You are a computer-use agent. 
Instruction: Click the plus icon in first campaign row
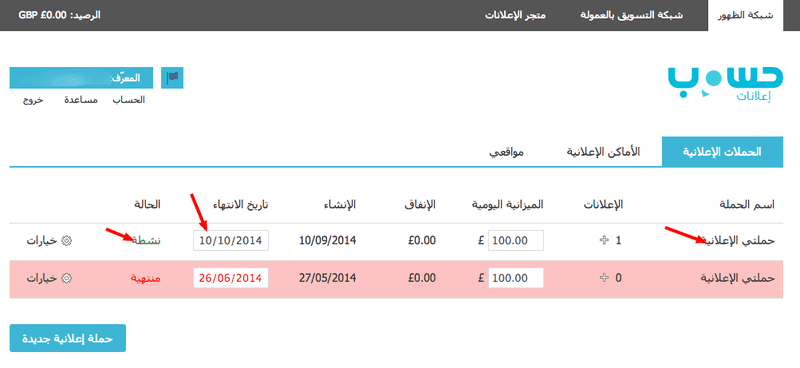tap(605, 240)
